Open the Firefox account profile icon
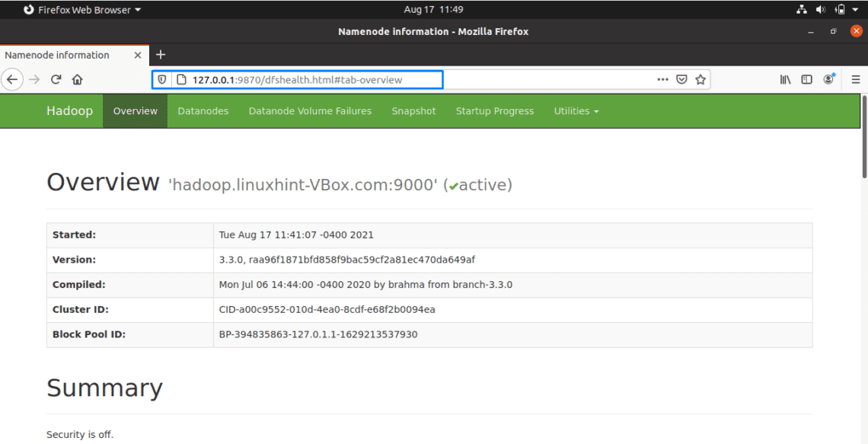The image size is (868, 444). point(828,79)
